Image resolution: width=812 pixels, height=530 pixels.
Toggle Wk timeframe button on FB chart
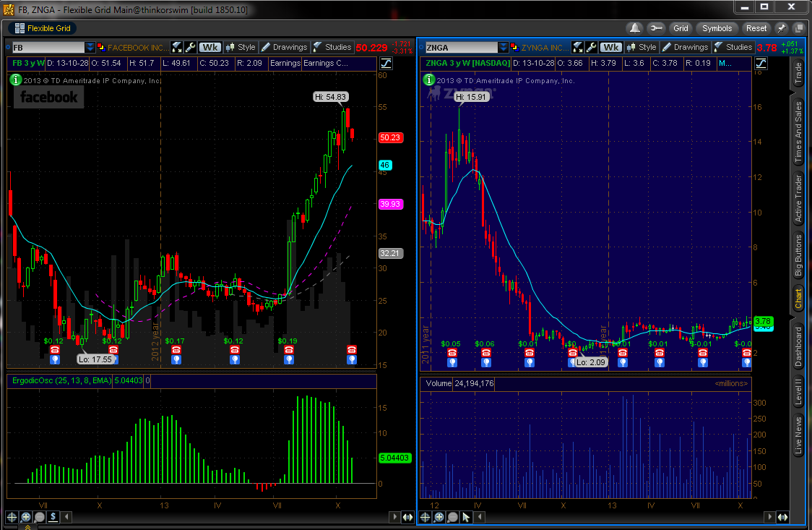pos(210,48)
